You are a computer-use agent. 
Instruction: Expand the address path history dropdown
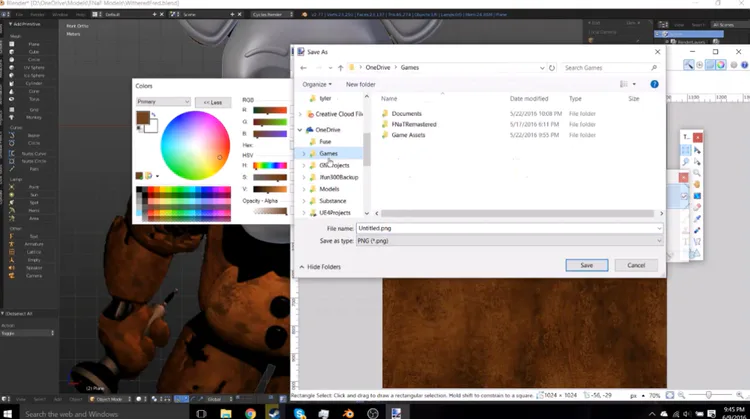(x=542, y=68)
